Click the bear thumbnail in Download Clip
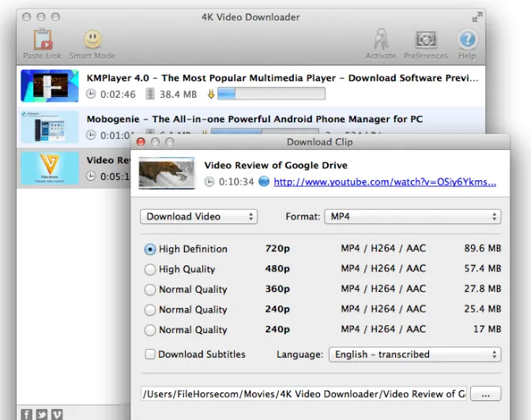Screen dimensions: 531x420 tap(167, 173)
